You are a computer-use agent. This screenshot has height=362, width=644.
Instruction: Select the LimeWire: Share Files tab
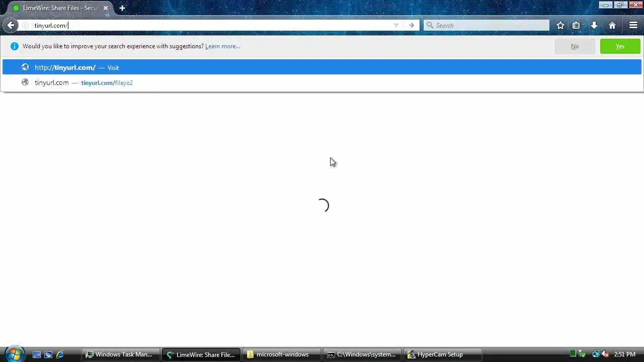(x=60, y=8)
